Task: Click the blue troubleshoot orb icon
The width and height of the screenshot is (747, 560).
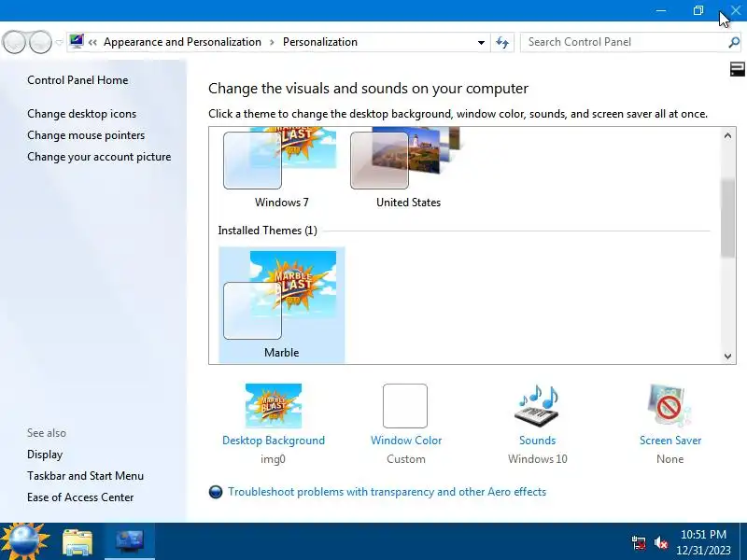Action: coord(216,492)
